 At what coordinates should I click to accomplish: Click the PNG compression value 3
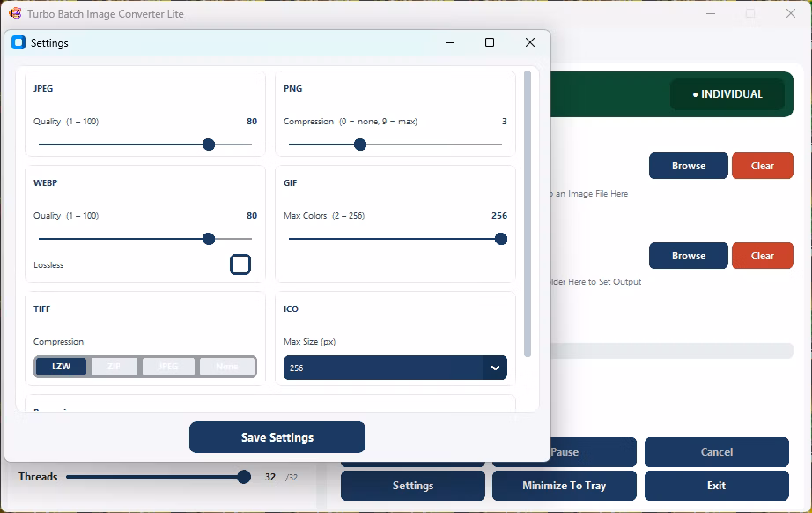[505, 122]
